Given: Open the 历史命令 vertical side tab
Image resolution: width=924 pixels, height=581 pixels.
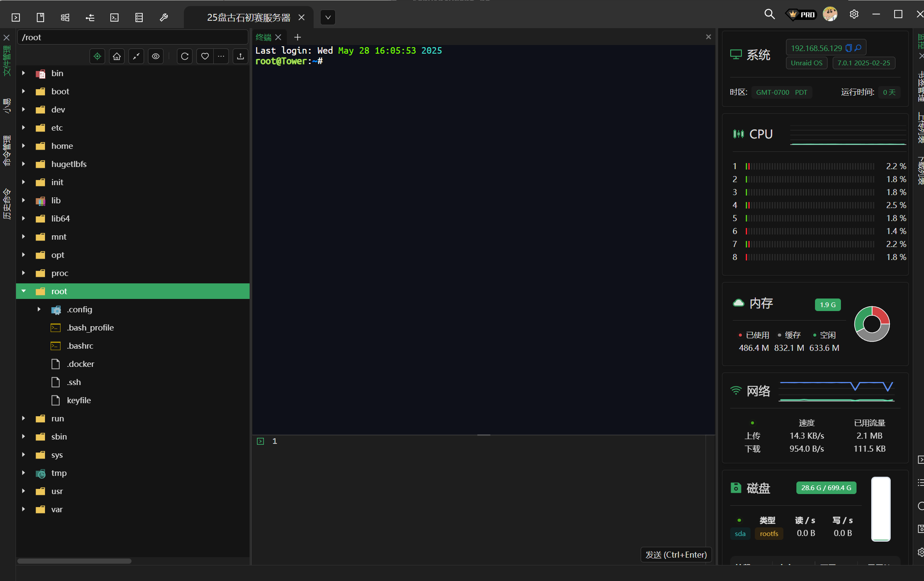Looking at the screenshot, I should 7,203.
